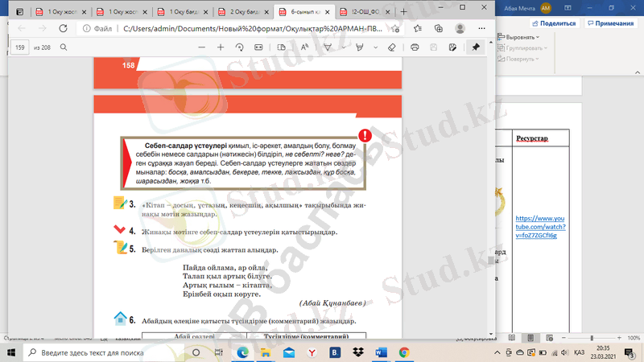Viewport: 644px width, 362px height.
Task: Open Yandex Browser from the taskbar
Action: (312, 352)
